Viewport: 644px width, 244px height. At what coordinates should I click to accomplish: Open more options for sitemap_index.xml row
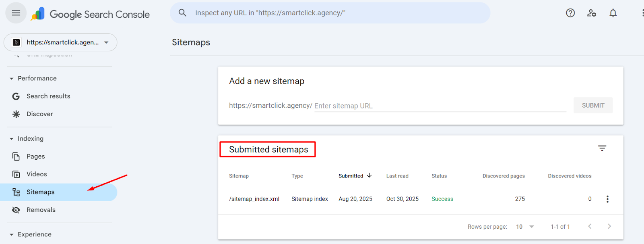607,199
